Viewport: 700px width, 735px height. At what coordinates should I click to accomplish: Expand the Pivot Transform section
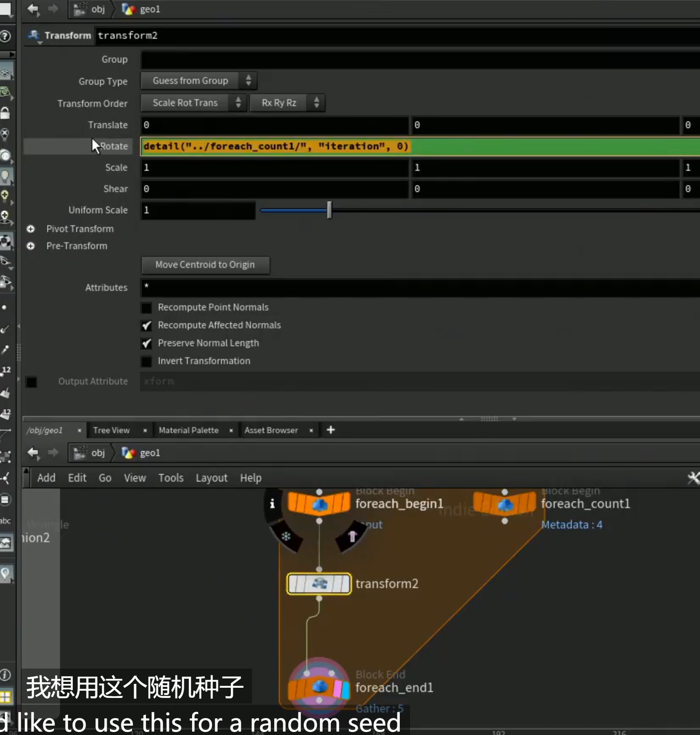coord(31,229)
